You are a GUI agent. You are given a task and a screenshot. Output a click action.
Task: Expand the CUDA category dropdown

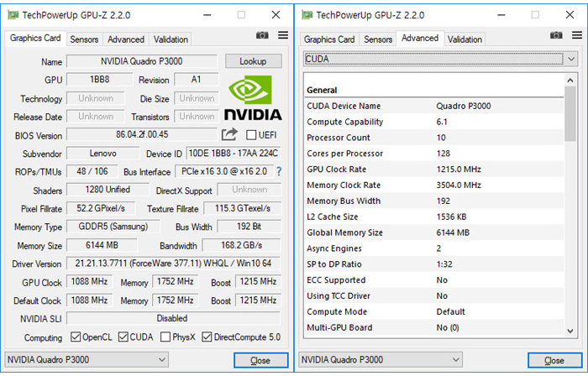[440, 60]
